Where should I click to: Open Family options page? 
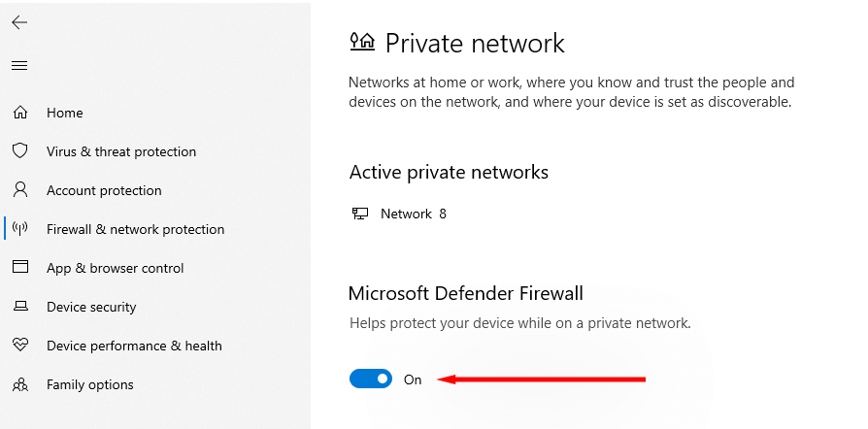click(x=90, y=384)
